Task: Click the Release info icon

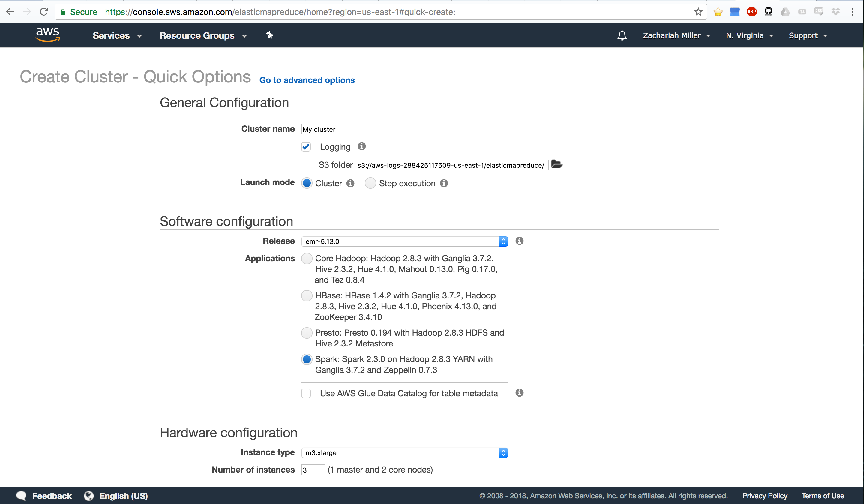Action: coord(519,241)
